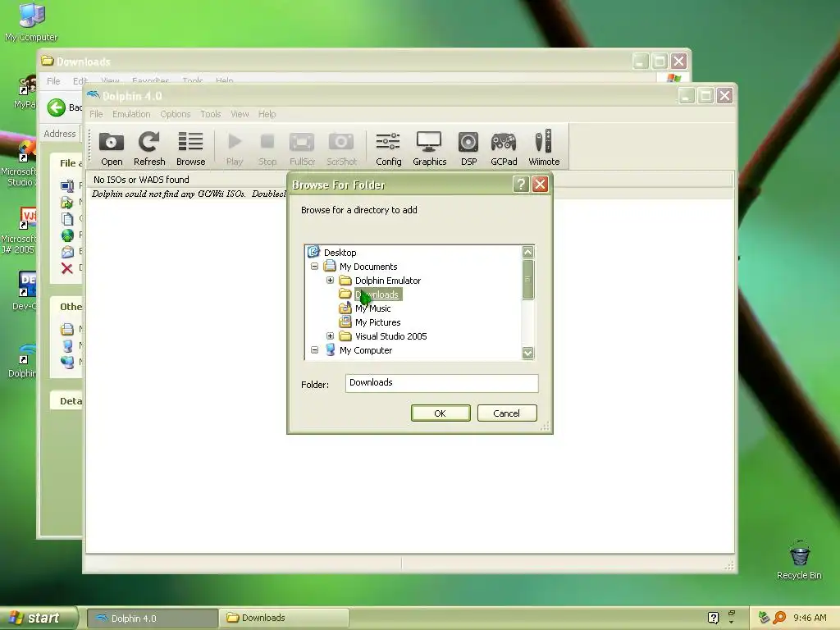Expand the Visual Studio 2005 tree node
This screenshot has height=630, width=840.
pos(330,336)
